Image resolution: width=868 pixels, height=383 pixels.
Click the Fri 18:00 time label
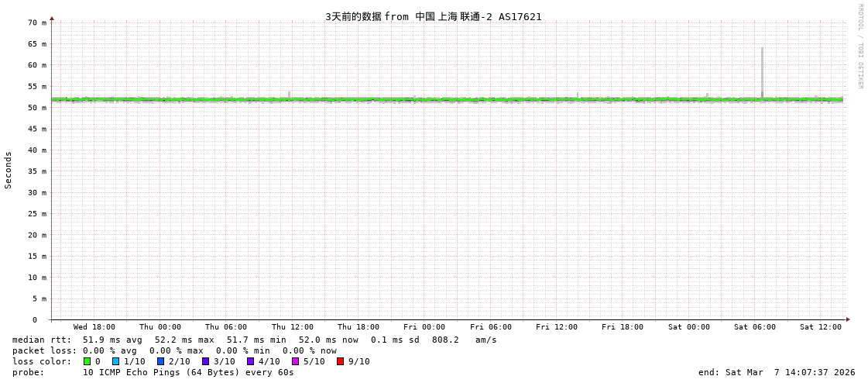tap(623, 327)
